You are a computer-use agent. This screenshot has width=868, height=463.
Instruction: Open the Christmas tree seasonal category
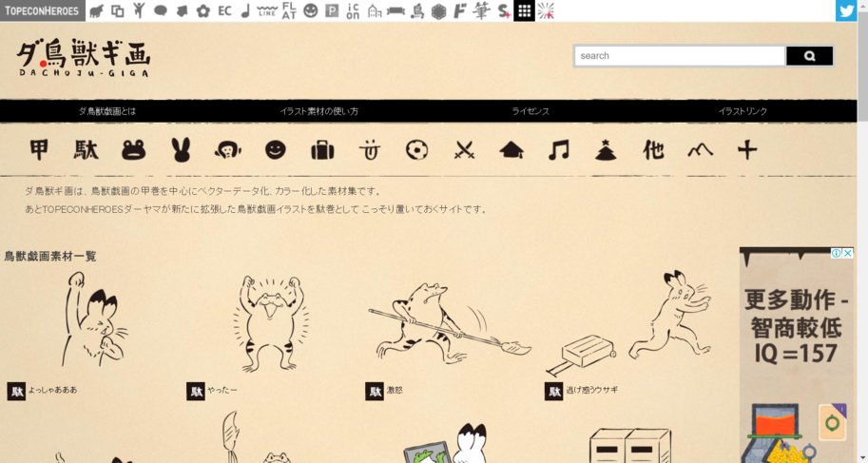606,150
